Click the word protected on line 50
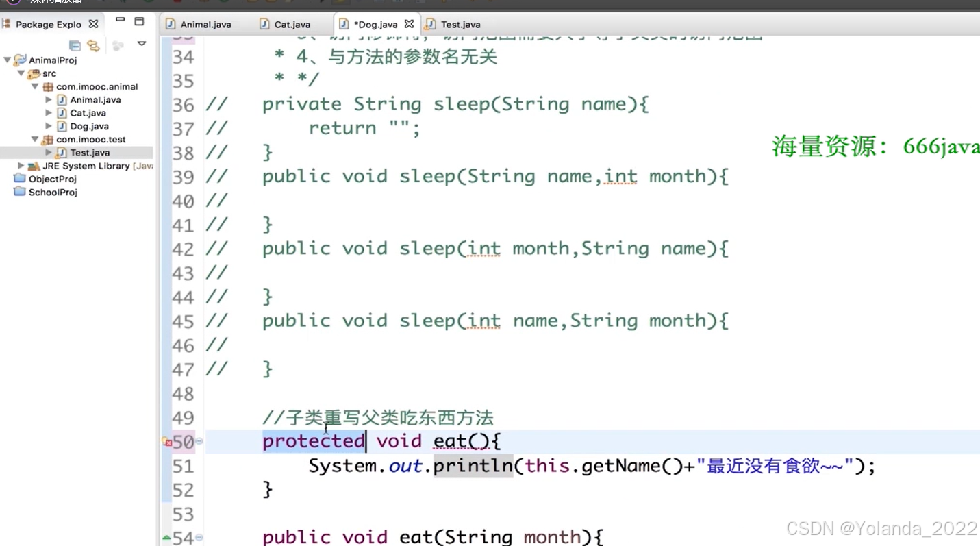Screen dimensions: 980x546 pyautogui.click(x=314, y=441)
